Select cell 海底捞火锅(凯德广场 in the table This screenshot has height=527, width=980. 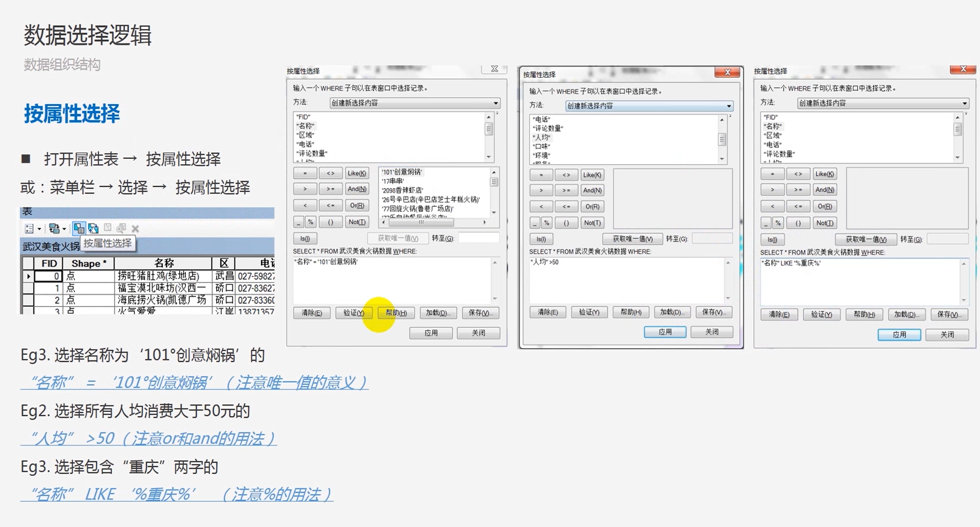point(163,300)
